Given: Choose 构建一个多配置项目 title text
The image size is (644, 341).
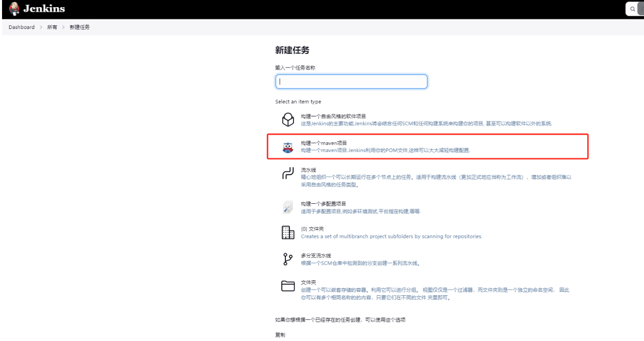Looking at the screenshot, I should (324, 204).
